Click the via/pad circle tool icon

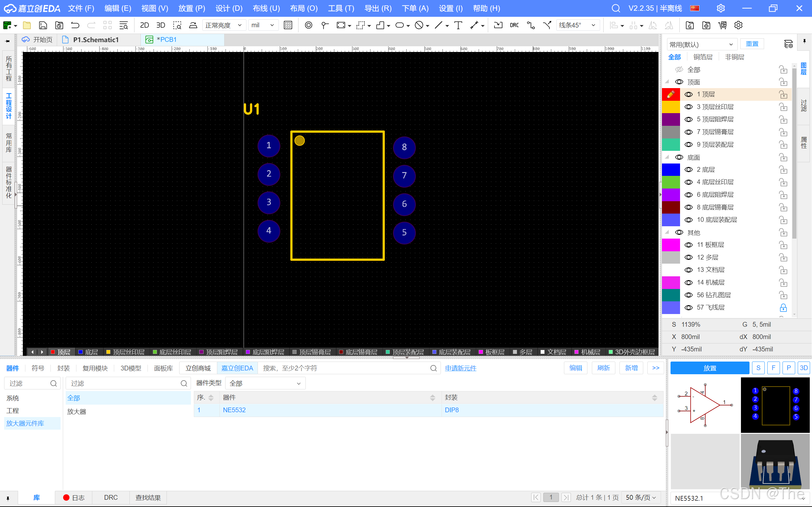tap(308, 25)
